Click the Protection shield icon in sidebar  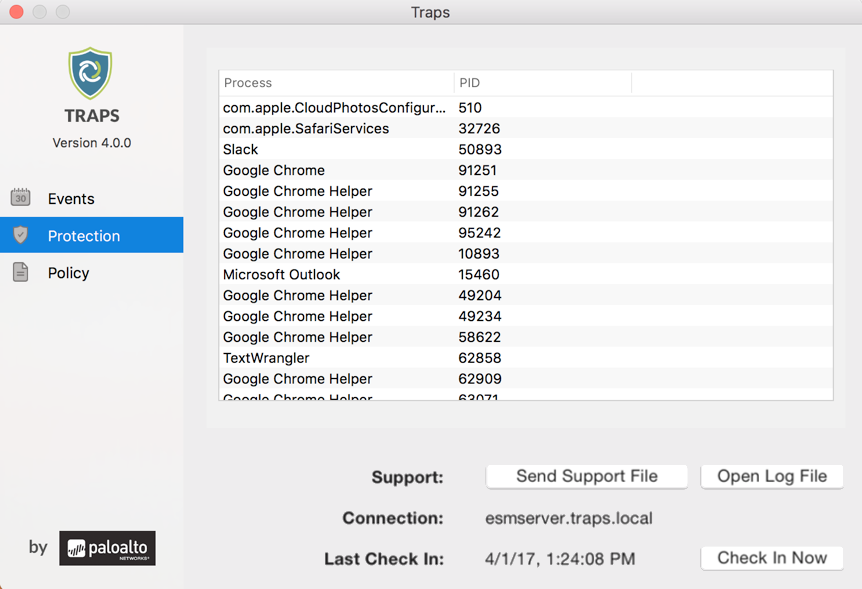tap(21, 235)
